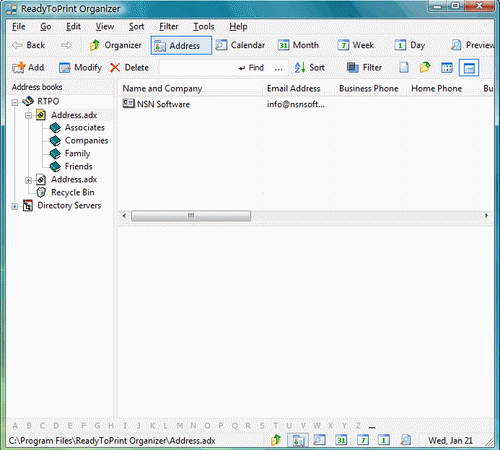The width and height of the screenshot is (500, 450).
Task: Click the status bar Month 31 icon
Action: 341,440
